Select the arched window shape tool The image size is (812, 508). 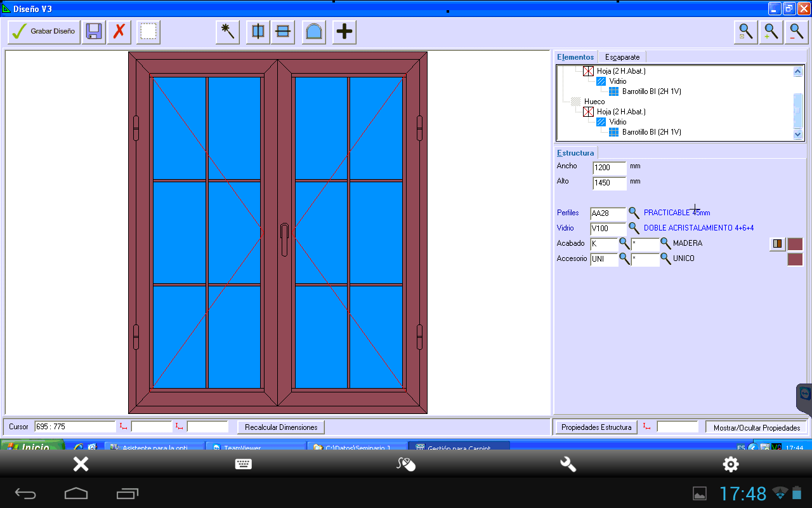coord(314,32)
